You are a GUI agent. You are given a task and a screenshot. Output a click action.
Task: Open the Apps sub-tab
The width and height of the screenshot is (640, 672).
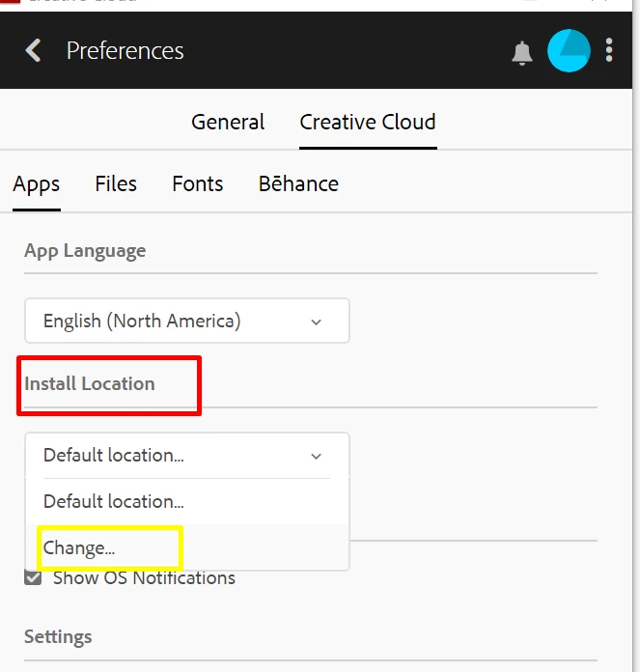coord(37,184)
